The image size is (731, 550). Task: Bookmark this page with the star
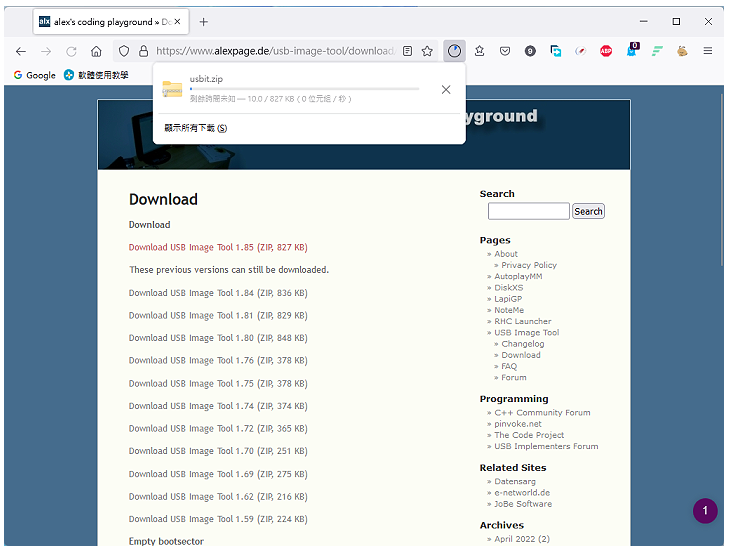427,51
